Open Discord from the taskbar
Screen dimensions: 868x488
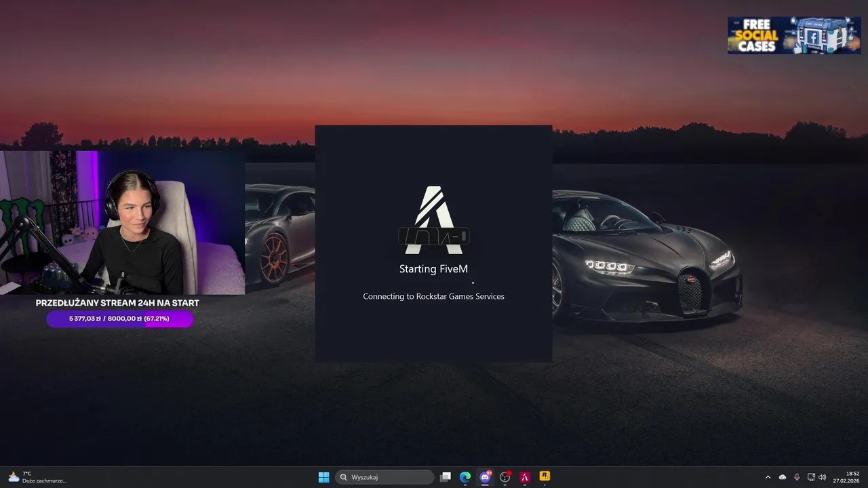pos(485,477)
